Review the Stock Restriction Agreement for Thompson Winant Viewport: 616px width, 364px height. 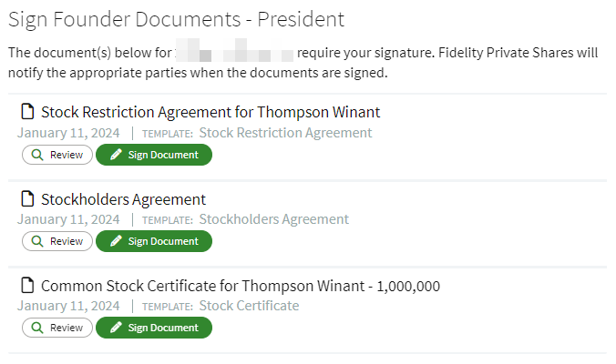57,155
